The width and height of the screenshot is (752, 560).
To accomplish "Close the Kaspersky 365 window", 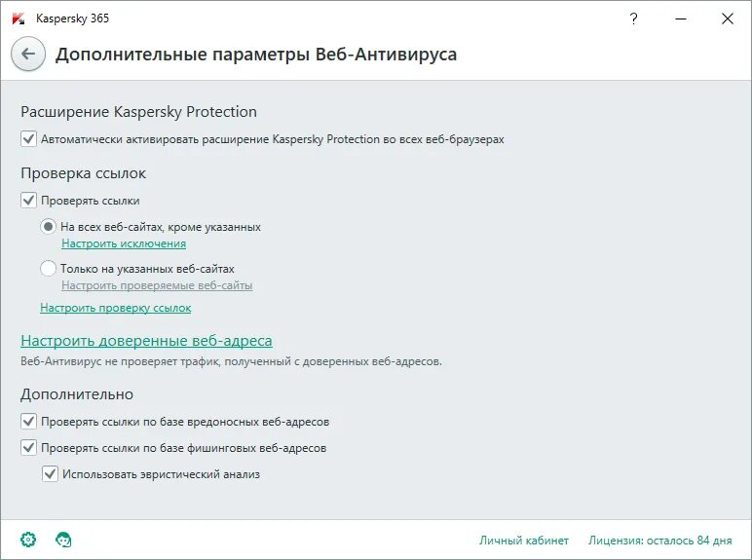I will click(x=727, y=19).
